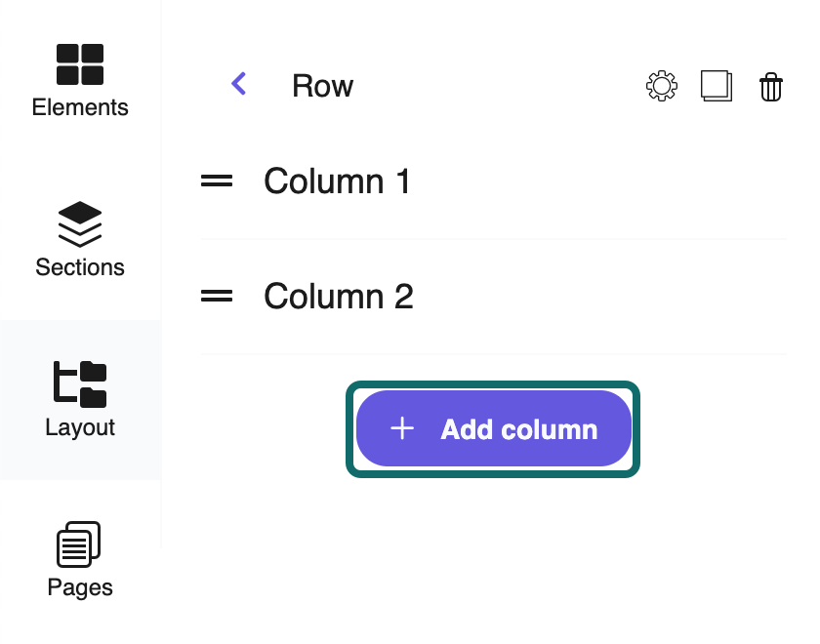The width and height of the screenshot is (820, 644).
Task: Select the Column 2 item
Action: [x=338, y=297]
